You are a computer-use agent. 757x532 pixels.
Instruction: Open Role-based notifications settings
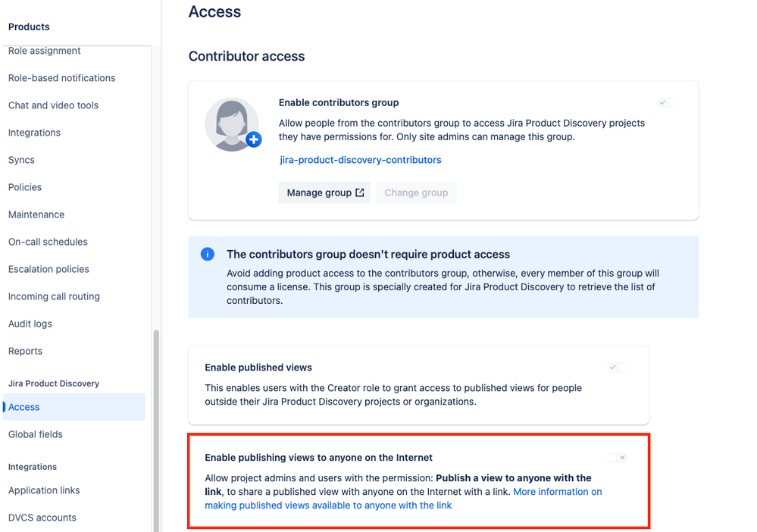pyautogui.click(x=61, y=77)
